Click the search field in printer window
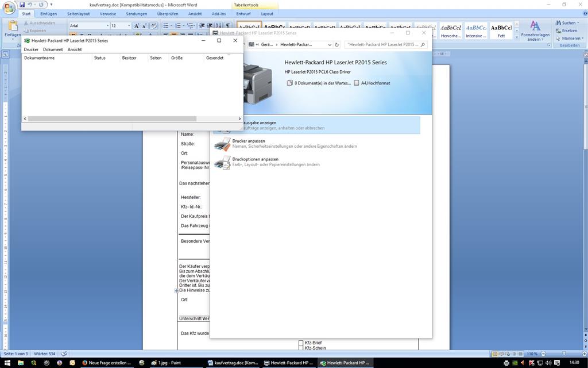Viewport: 588px width, 368px height. [x=386, y=45]
